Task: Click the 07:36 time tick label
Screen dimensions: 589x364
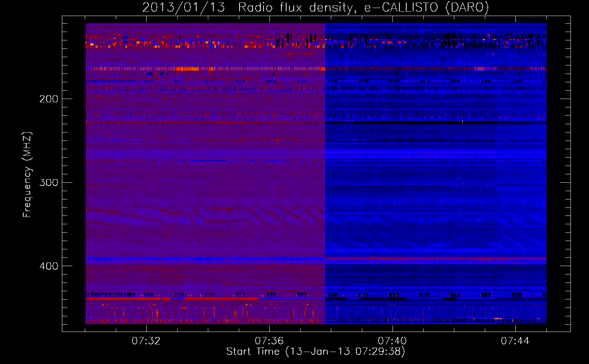Action: point(269,341)
